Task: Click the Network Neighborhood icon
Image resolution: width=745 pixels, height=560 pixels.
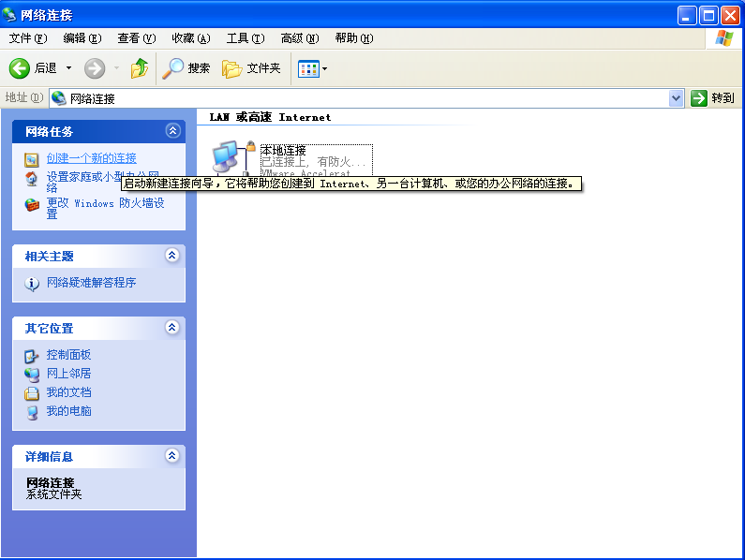Action: click(x=32, y=375)
